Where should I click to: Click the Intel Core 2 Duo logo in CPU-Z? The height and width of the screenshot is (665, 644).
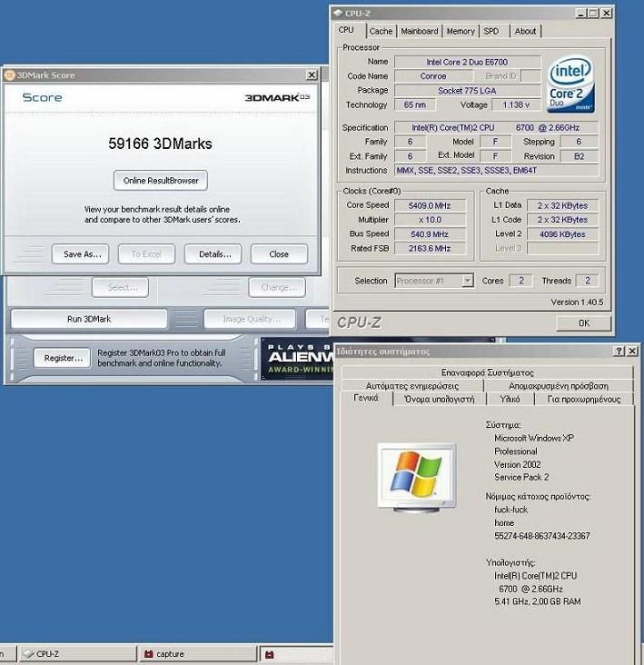coord(570,84)
